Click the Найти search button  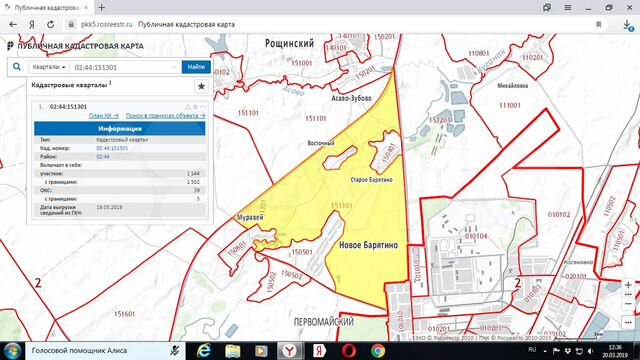(x=196, y=67)
